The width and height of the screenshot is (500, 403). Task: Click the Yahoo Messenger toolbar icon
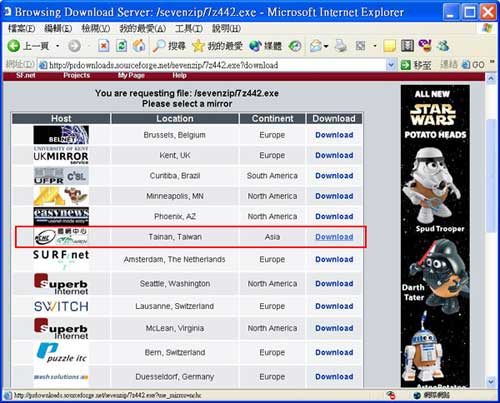tap(425, 45)
